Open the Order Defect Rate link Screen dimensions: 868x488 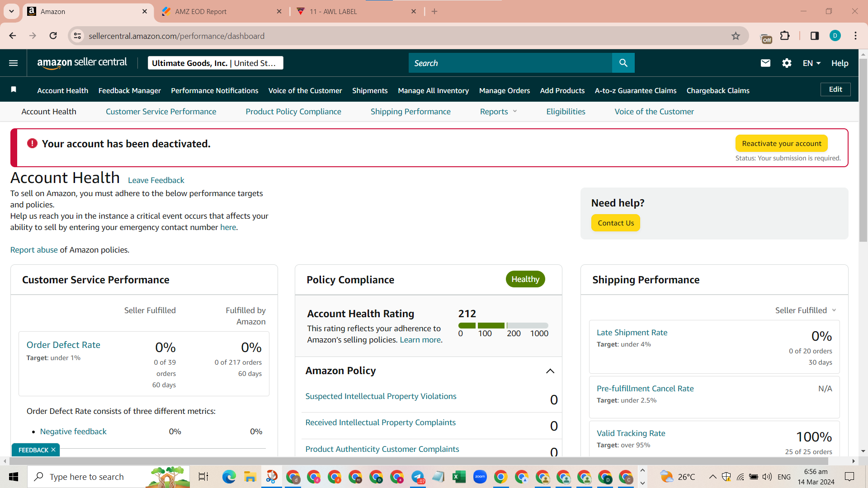[63, 345]
